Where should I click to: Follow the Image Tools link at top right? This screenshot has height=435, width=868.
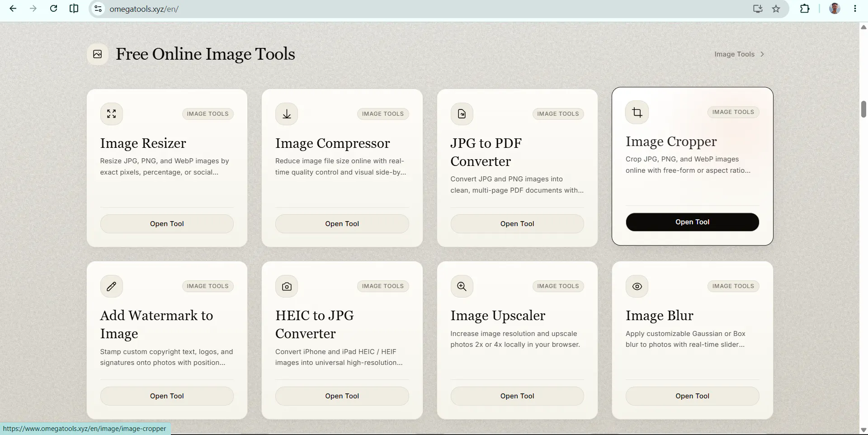(734, 54)
